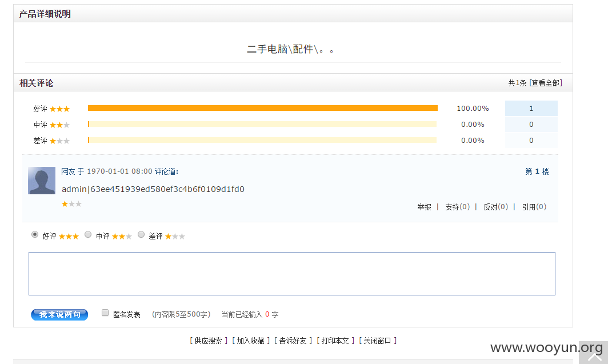
Task: Click the product description 二手电脑\配件 text
Action: 291,49
